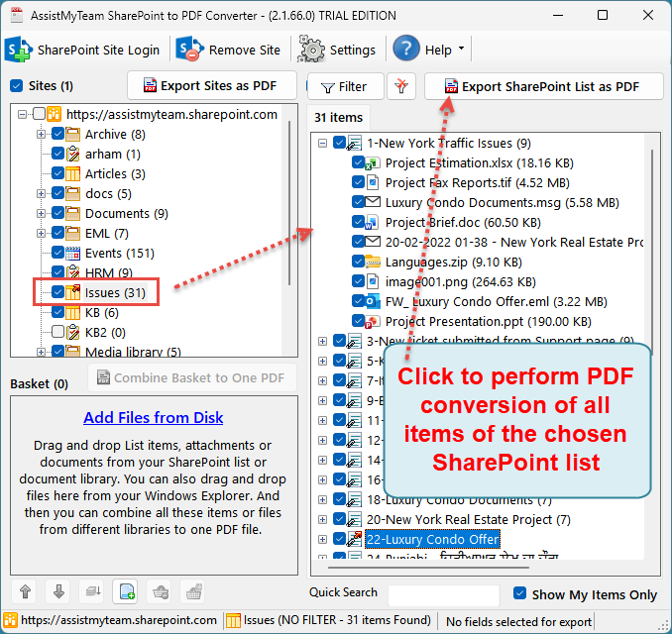
Task: Uncheck the Archive (8) checkbox
Action: tap(57, 134)
